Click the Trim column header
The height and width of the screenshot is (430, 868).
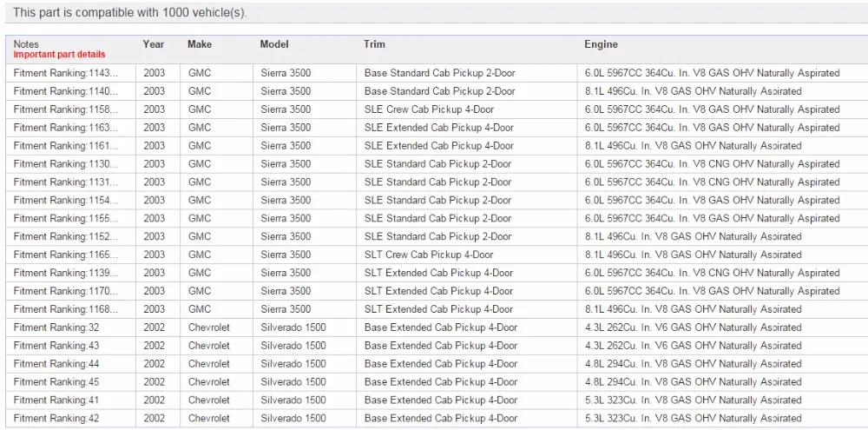[374, 43]
